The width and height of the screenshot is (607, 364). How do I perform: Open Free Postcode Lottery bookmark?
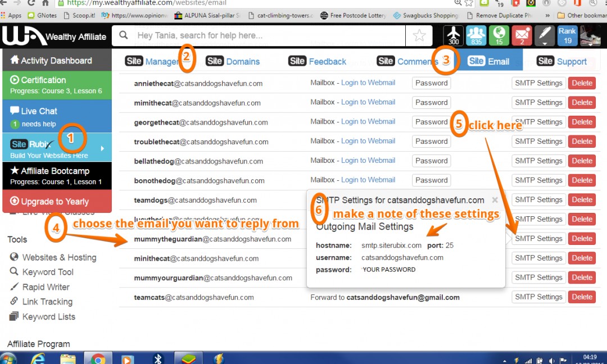(353, 16)
